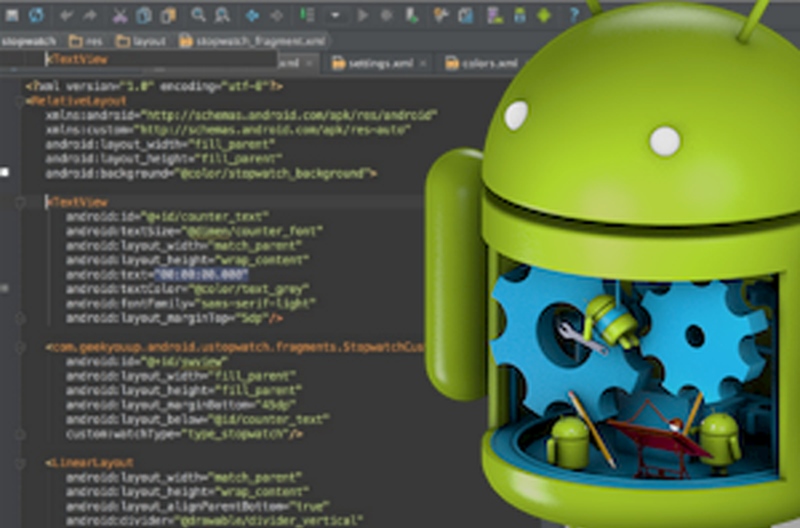800x528 pixels.
Task: Navigate back with the blue left arrow
Action: click(x=252, y=15)
